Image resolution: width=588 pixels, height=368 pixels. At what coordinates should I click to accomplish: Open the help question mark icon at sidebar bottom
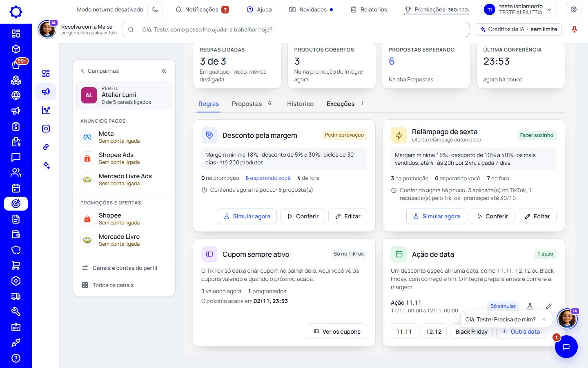[x=16, y=358]
